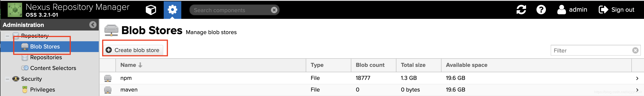Open the maven row details chevron
This screenshot has width=644, height=96.
[x=637, y=90]
